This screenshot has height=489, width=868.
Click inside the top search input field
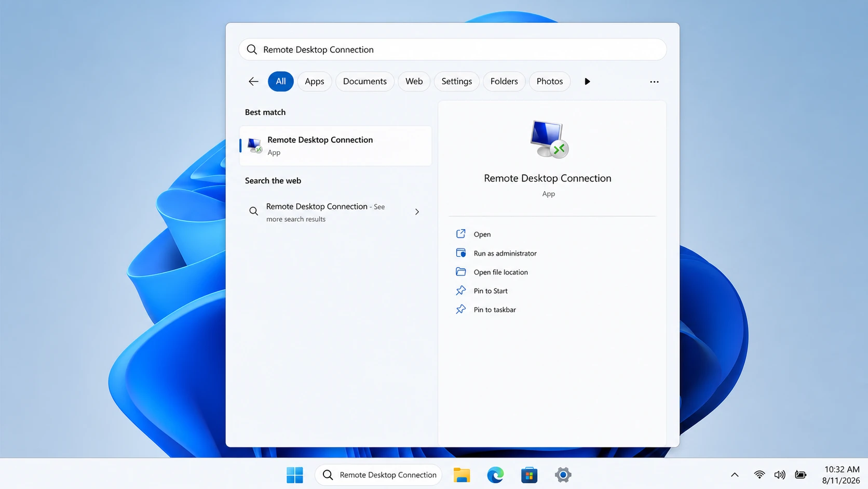coord(453,49)
